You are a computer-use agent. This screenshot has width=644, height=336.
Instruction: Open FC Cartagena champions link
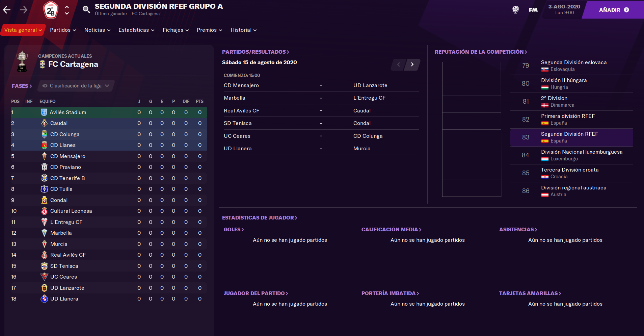click(73, 64)
